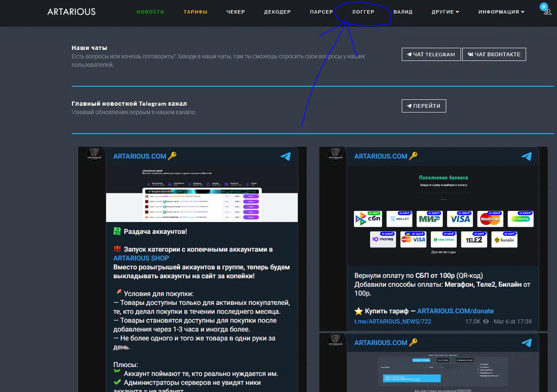
Task: Click Telegram plane icon in payment post
Action: 527,156
